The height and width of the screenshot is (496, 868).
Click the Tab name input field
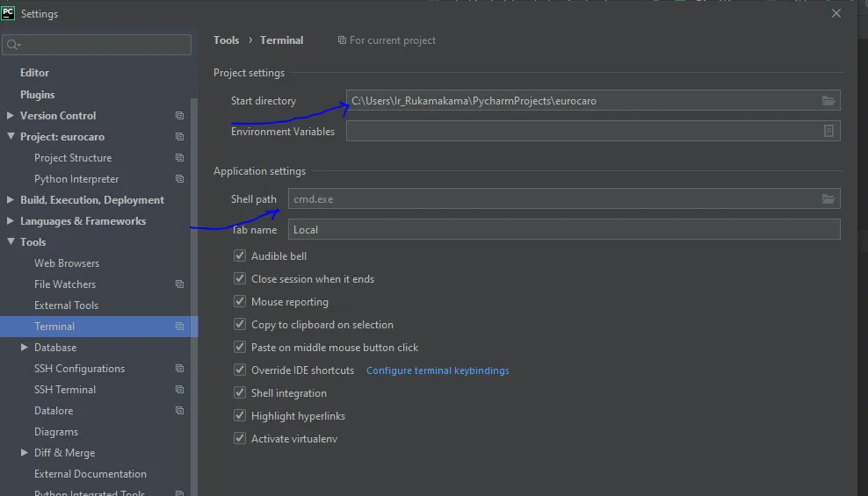(564, 230)
